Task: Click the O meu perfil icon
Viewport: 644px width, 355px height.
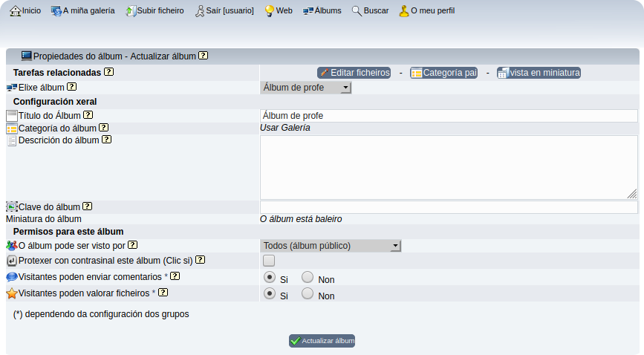Action: pyautogui.click(x=404, y=11)
